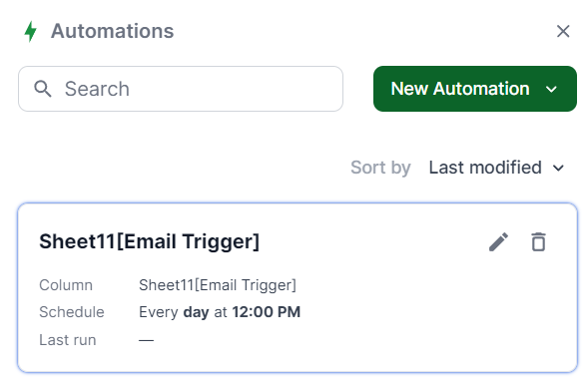The height and width of the screenshot is (382, 588).
Task: Click the magnifying glass search icon
Action: point(42,89)
